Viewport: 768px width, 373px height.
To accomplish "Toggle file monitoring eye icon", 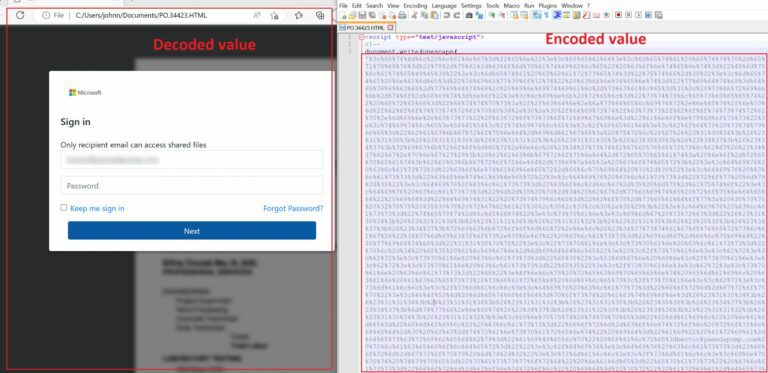I will tap(606, 16).
